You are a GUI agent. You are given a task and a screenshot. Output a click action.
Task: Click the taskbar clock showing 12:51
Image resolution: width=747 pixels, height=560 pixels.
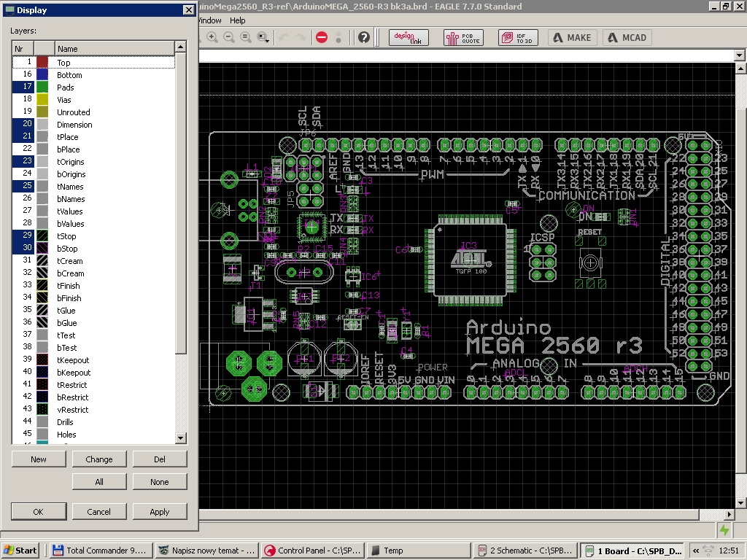click(x=729, y=551)
